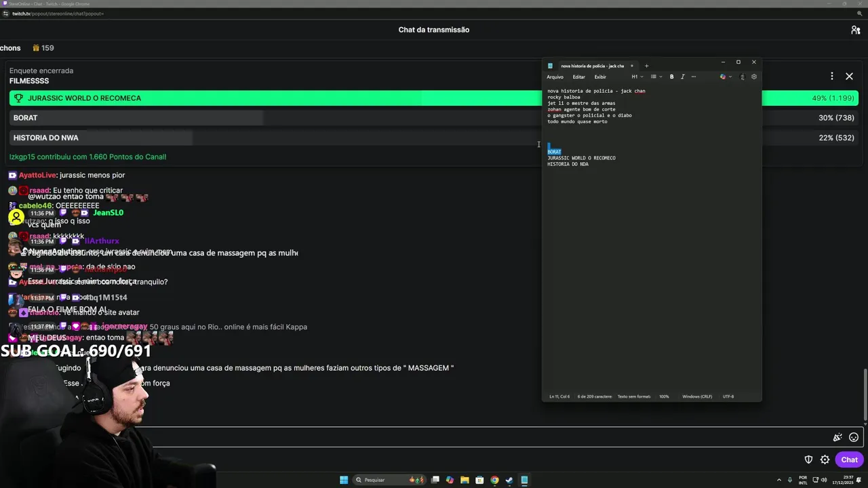The image size is (868, 488).
Task: Click the cabelo46 username in chat
Action: point(35,205)
